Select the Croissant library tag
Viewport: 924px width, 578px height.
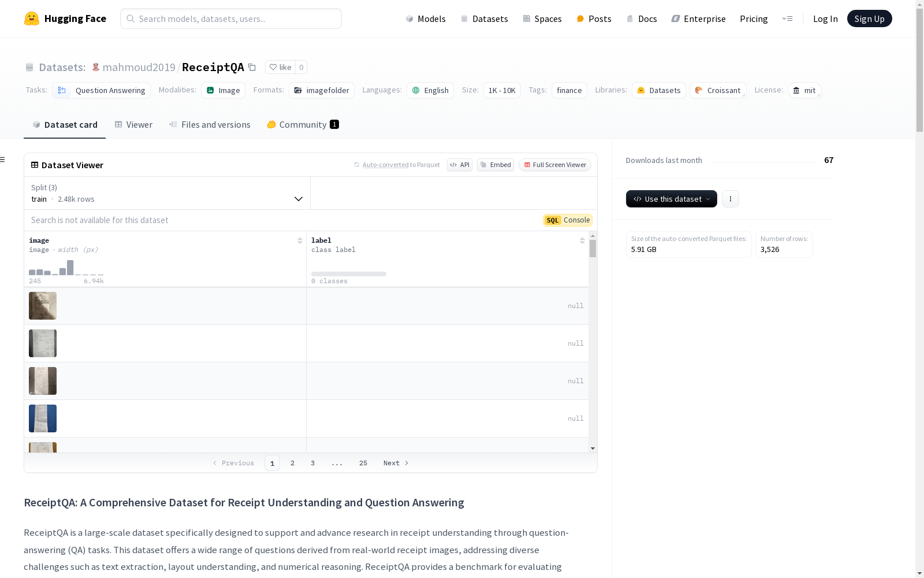point(718,90)
